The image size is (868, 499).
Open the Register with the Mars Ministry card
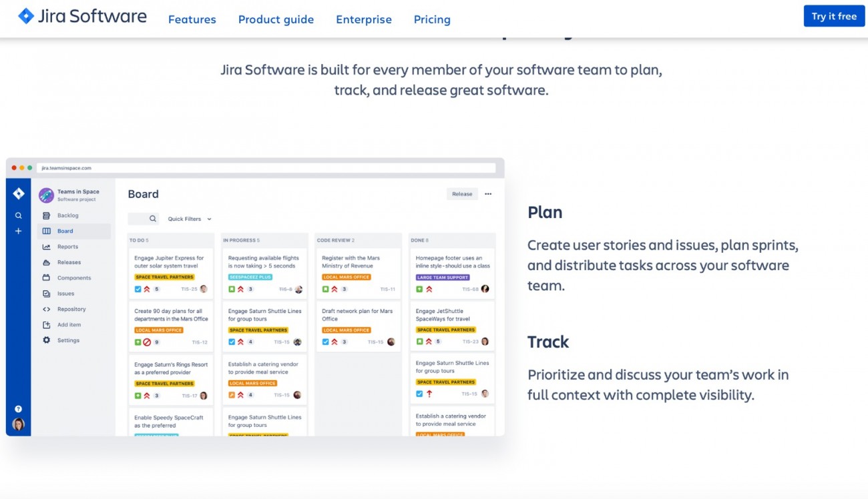point(358,272)
